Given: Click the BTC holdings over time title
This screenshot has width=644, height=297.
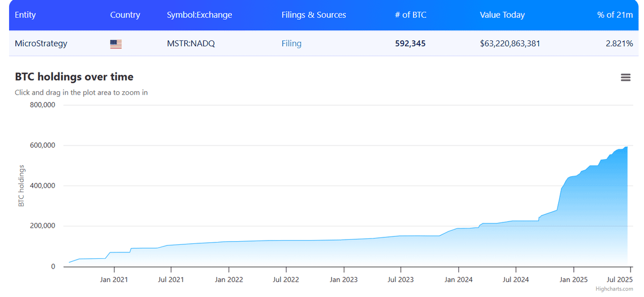Looking at the screenshot, I should coord(74,77).
